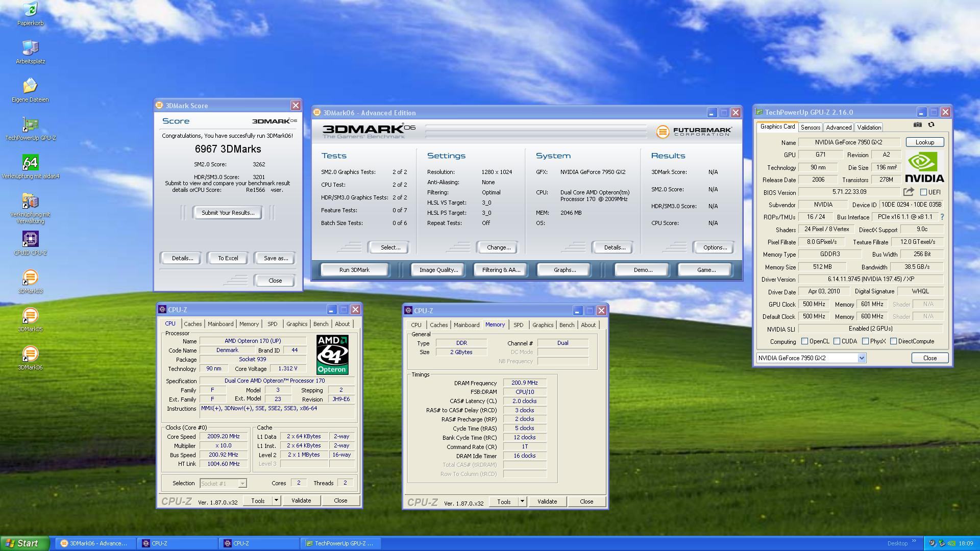Screen dimensions: 980x551
Task: Click 3DMark06 progress bar area
Action: [536, 131]
